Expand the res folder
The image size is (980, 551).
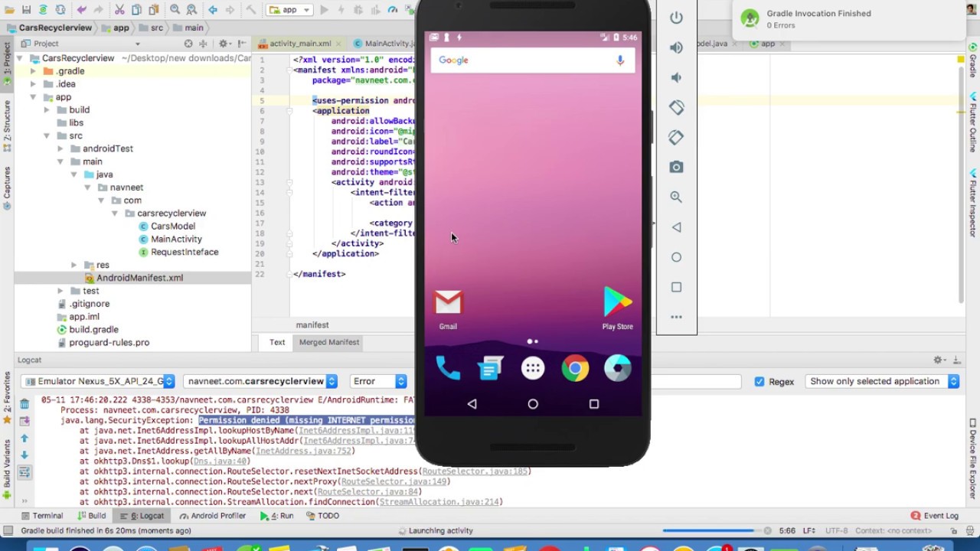pyautogui.click(x=73, y=265)
